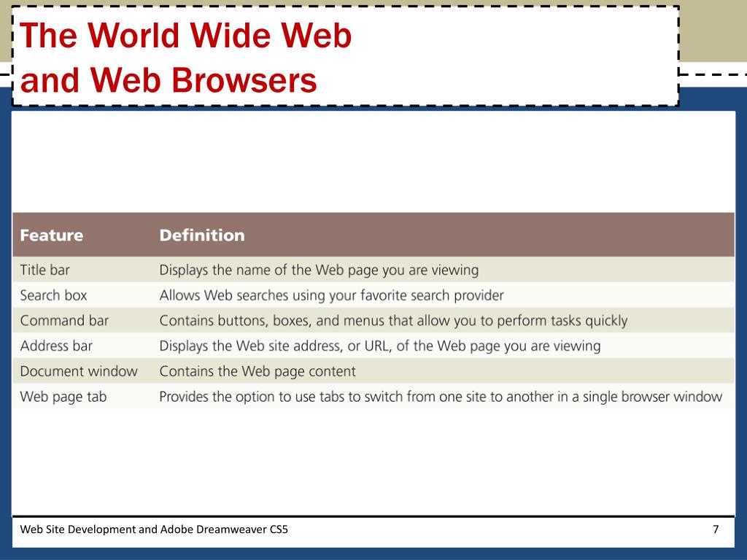Select 'Contains the Web page content' definition
This screenshot has width=747, height=560.
[x=258, y=371]
